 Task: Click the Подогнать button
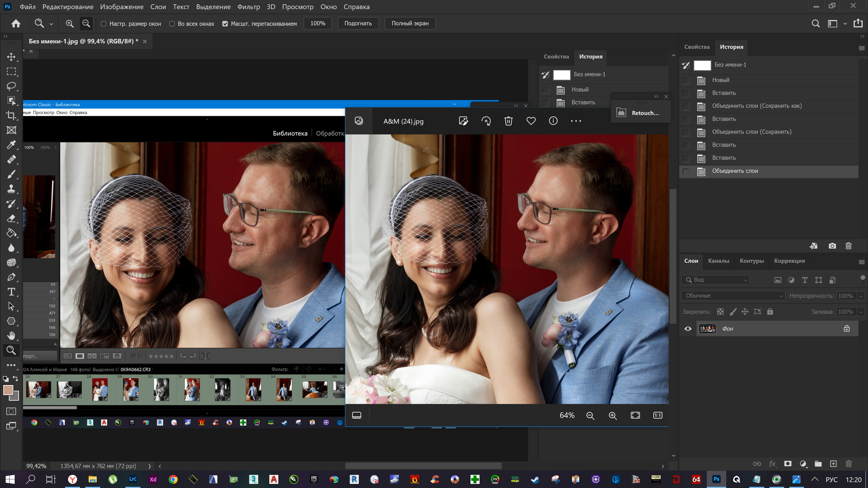point(358,23)
